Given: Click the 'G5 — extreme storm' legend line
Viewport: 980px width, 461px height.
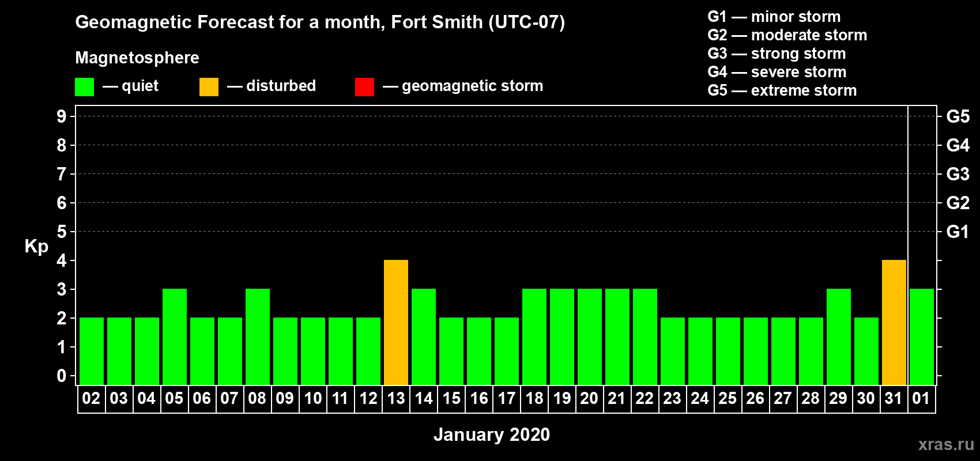Looking at the screenshot, I should [782, 90].
